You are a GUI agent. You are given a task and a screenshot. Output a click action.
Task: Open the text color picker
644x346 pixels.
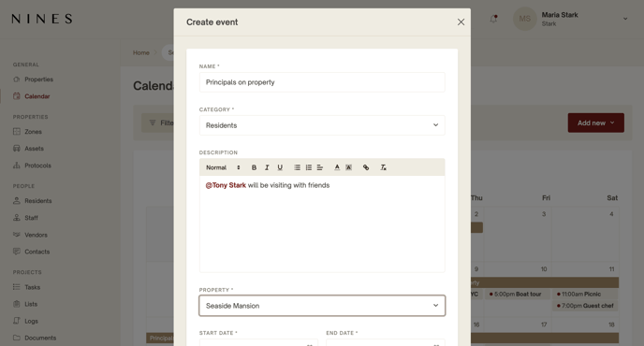coord(337,167)
